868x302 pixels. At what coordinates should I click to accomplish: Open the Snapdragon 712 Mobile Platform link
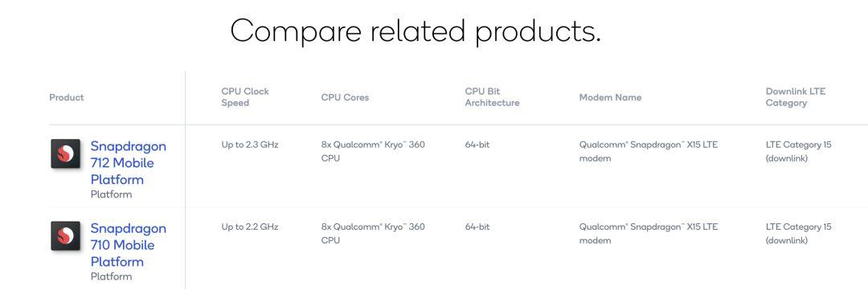click(x=129, y=163)
